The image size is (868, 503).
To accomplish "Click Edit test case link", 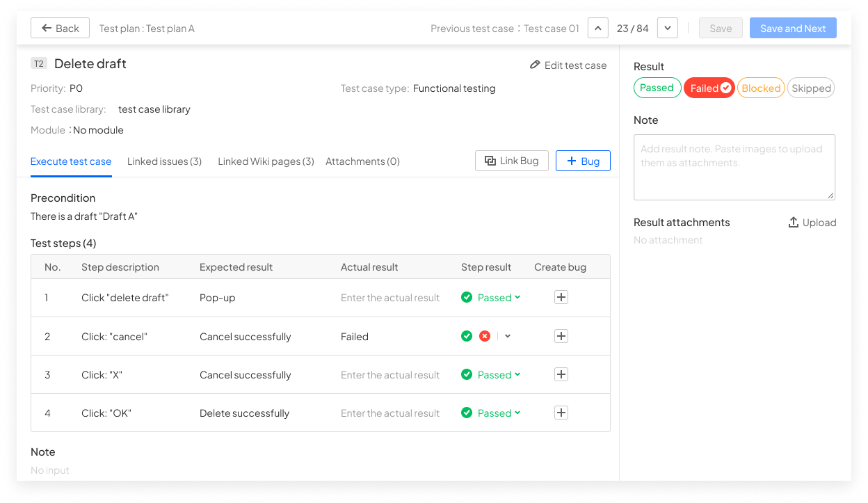I will coord(568,65).
